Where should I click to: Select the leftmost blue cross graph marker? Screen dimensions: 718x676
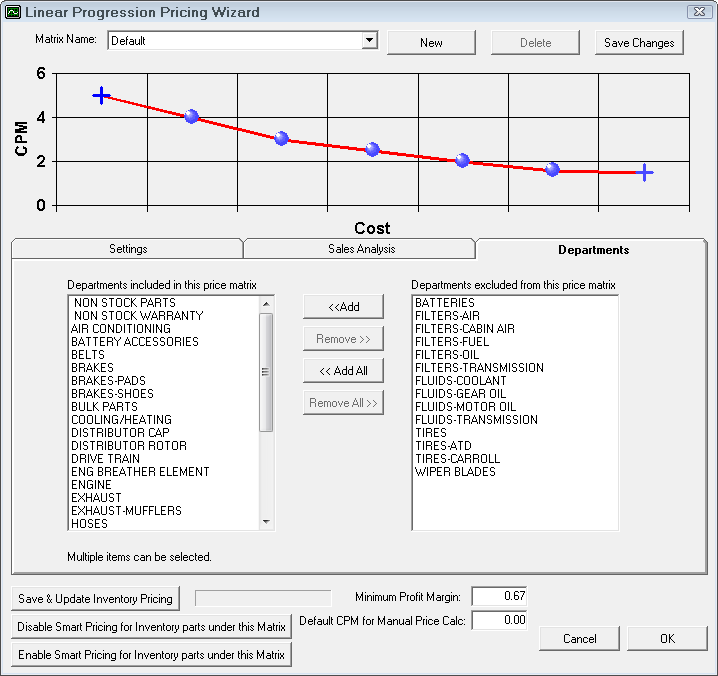tap(101, 95)
